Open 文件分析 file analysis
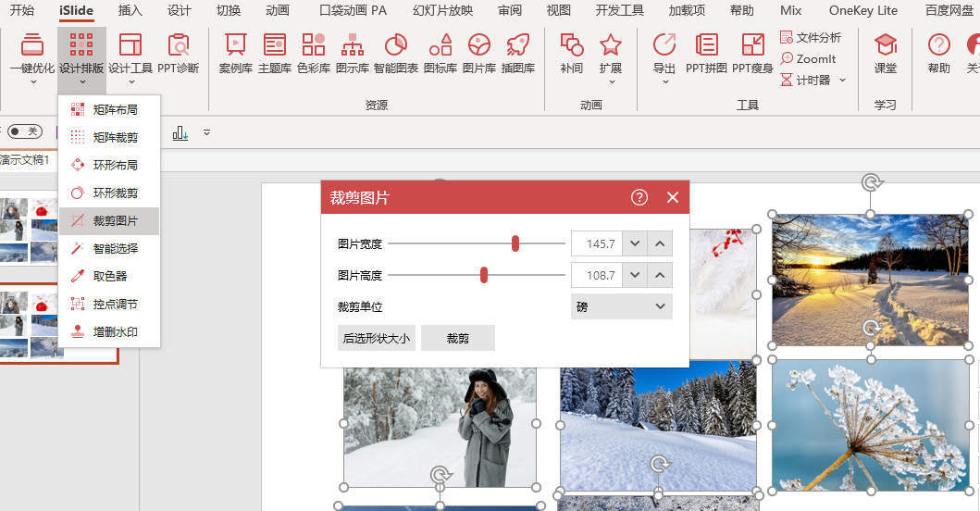Screen dimensions: 980x511 point(811,38)
